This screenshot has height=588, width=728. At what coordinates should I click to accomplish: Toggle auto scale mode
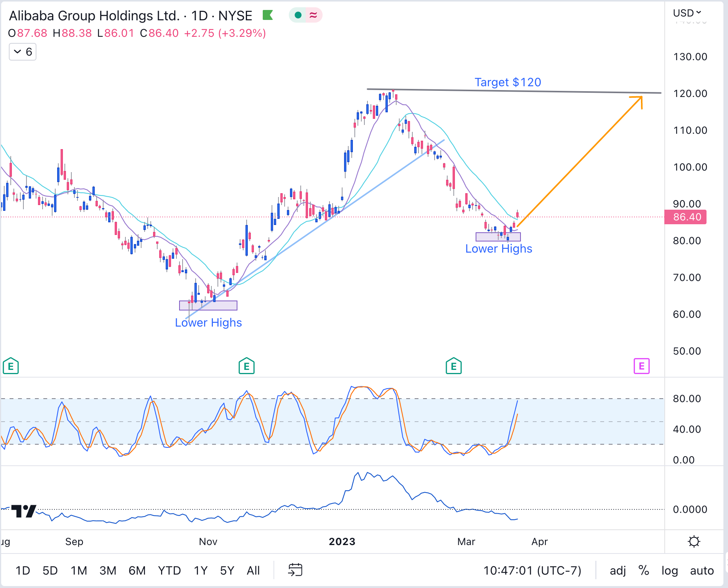[702, 570]
